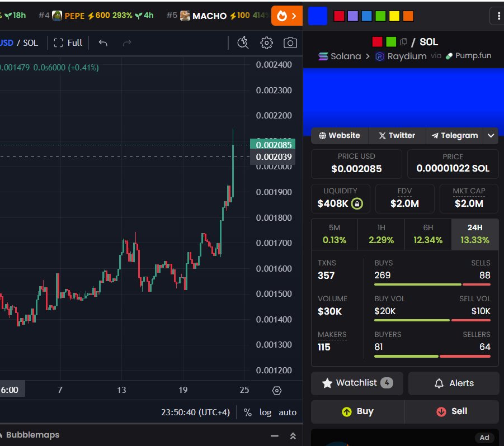Click the 0.00001022 SOL price box
Viewport: 504px width, 446px height.
click(453, 164)
